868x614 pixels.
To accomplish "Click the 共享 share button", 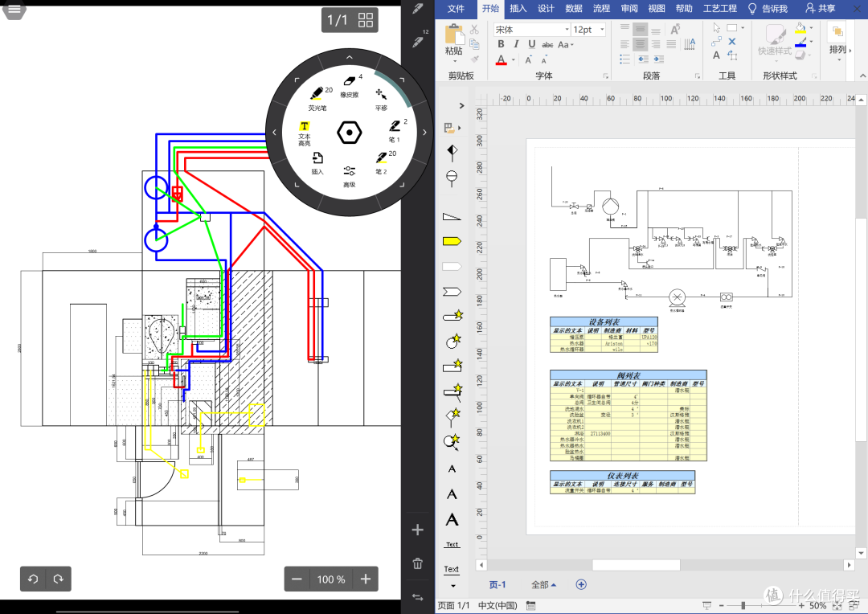I will tap(821, 8).
